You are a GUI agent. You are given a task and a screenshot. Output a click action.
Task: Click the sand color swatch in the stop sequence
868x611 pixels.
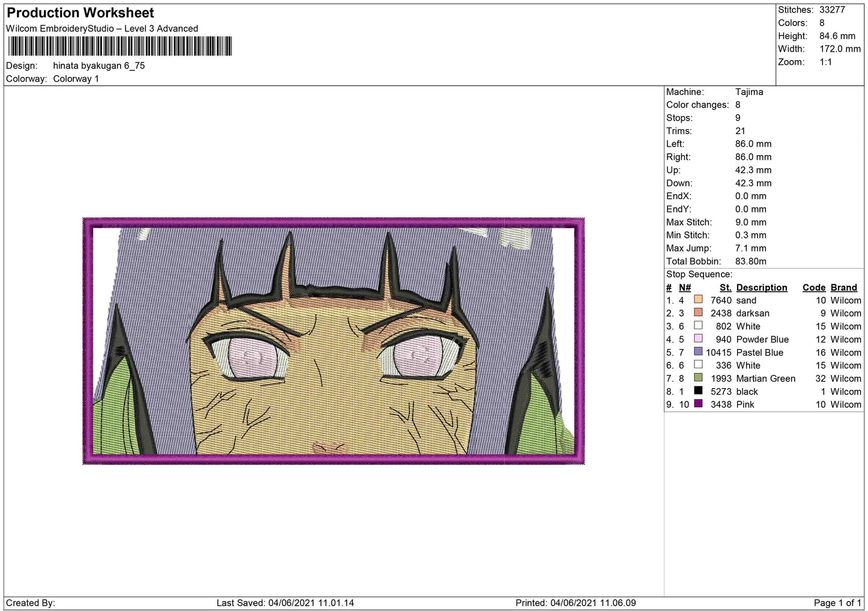click(x=698, y=299)
